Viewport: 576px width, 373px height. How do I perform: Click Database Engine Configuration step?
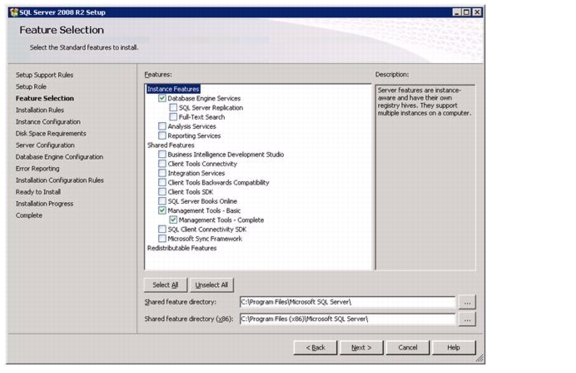(x=60, y=157)
